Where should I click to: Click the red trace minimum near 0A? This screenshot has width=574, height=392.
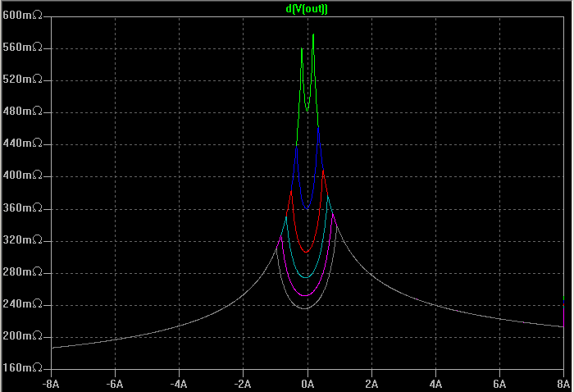306,252
